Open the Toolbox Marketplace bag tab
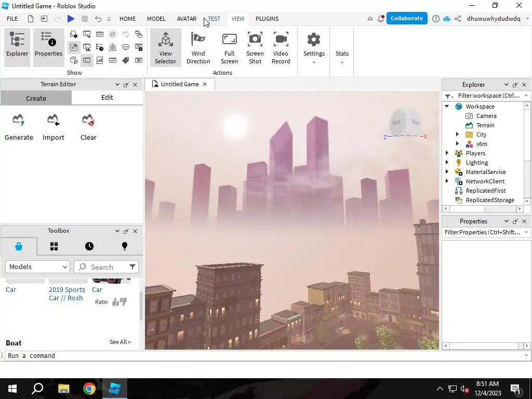This screenshot has height=399, width=532. point(19,246)
